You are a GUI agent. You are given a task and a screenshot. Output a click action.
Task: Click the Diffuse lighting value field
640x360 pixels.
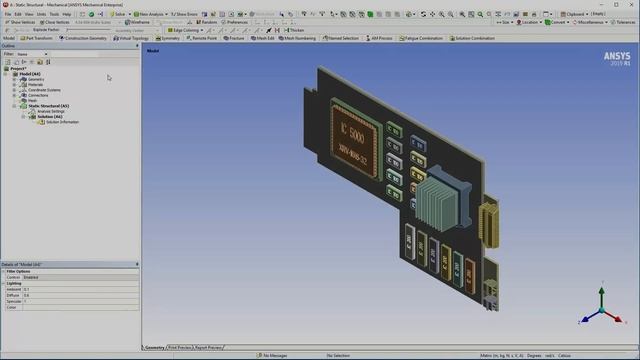tap(80, 295)
